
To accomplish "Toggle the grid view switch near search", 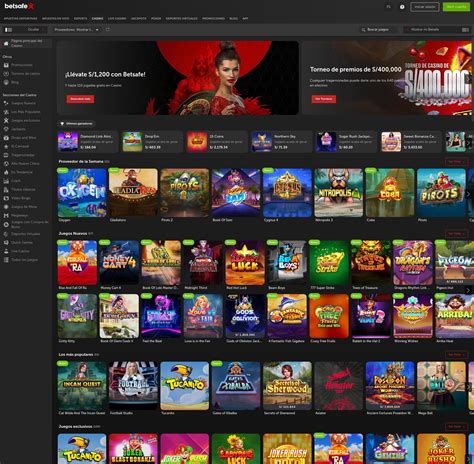I will pyautogui.click(x=465, y=30).
